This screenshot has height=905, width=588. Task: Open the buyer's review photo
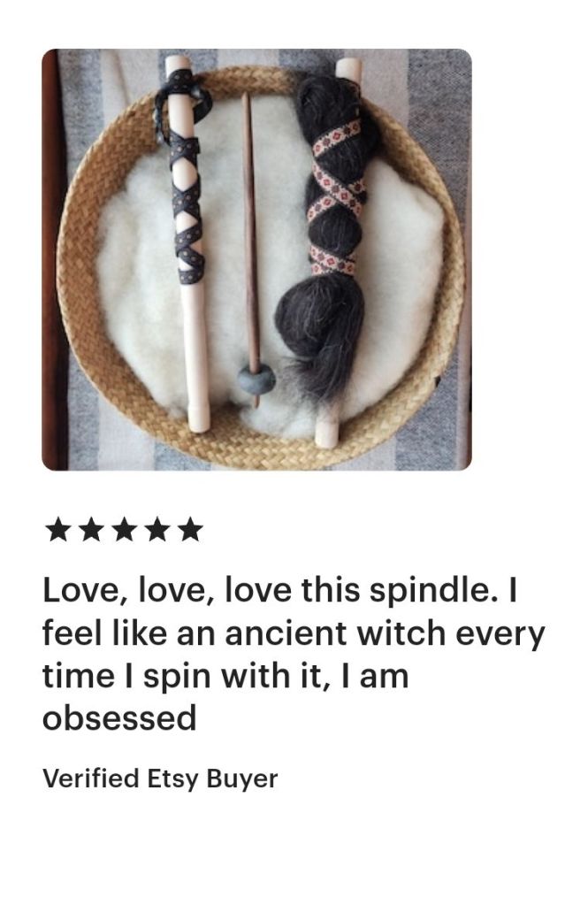[256, 260]
